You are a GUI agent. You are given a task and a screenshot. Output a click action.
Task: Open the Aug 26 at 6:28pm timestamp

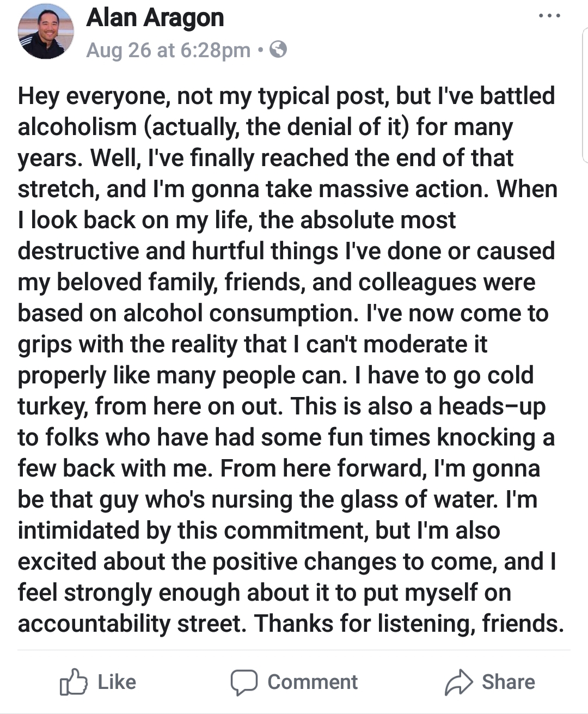click(168, 50)
